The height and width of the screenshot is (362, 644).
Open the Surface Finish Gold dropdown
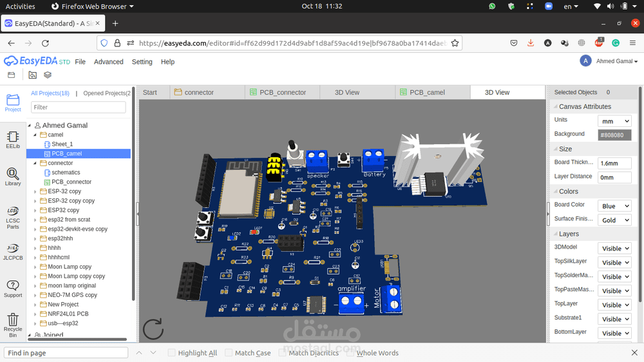614,220
